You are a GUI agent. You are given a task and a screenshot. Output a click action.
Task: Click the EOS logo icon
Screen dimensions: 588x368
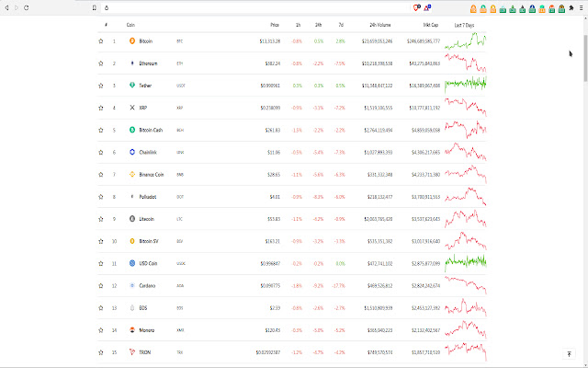132,307
